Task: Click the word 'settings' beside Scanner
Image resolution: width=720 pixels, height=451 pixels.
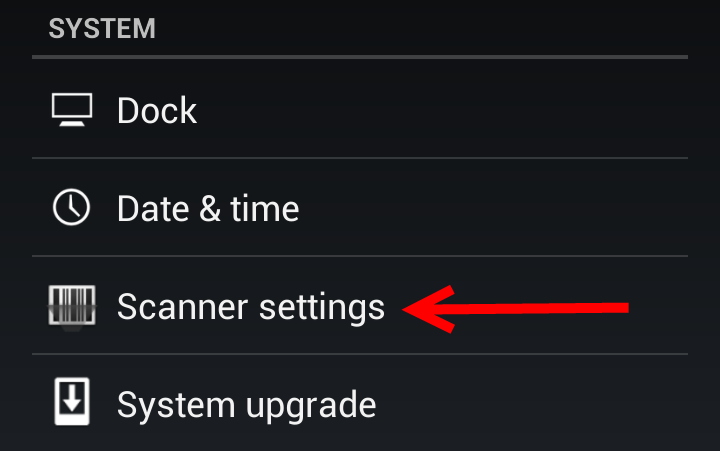Action: [x=322, y=309]
